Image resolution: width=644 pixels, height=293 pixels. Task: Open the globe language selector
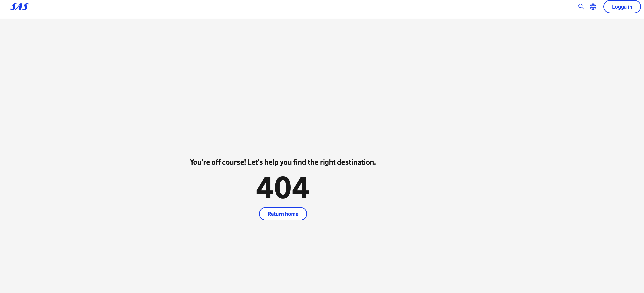593,7
